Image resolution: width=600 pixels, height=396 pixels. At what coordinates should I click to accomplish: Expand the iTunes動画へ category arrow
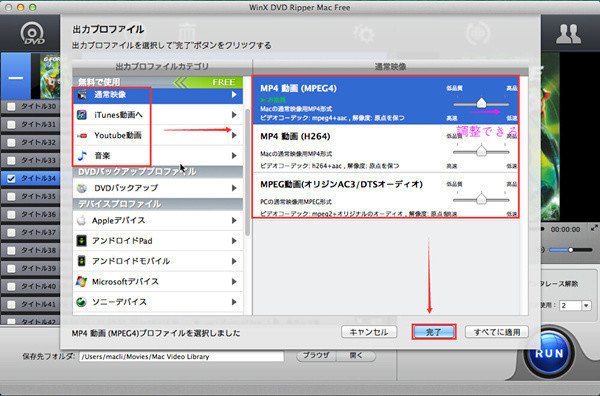(x=234, y=115)
